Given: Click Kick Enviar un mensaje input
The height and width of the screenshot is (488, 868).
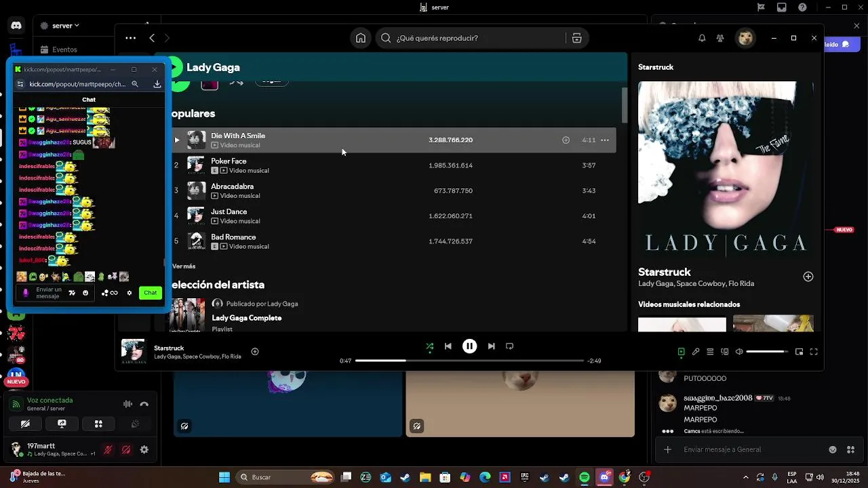Looking at the screenshot, I should [x=50, y=293].
